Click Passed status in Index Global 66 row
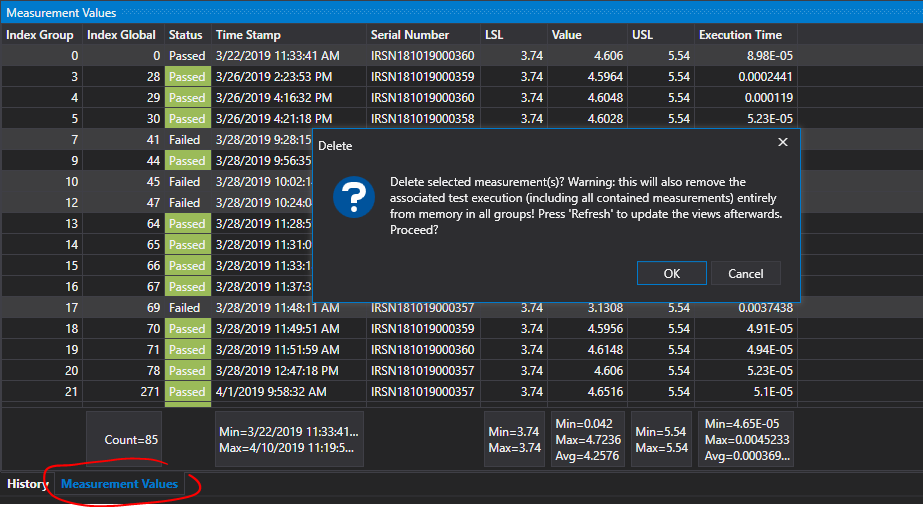This screenshot has width=923, height=507. click(188, 266)
